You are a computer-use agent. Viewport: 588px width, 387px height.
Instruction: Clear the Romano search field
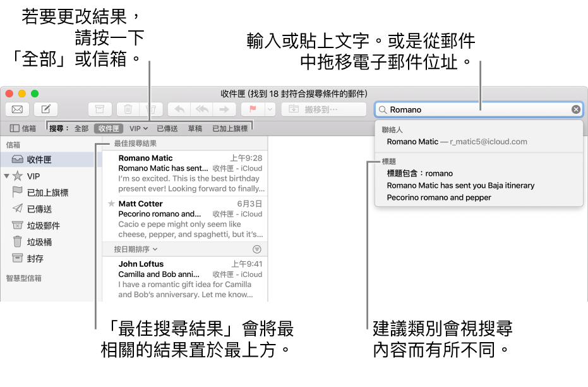tap(575, 109)
